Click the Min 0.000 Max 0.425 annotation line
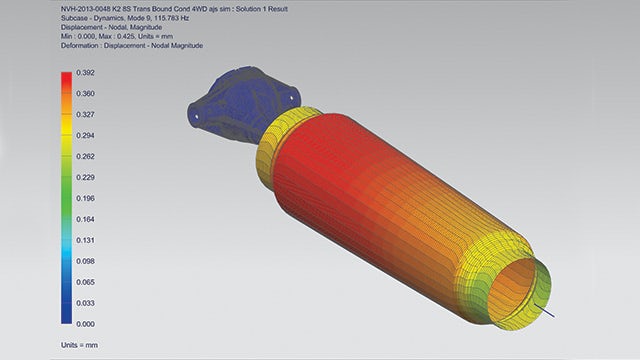The width and height of the screenshot is (640, 360). point(117,36)
